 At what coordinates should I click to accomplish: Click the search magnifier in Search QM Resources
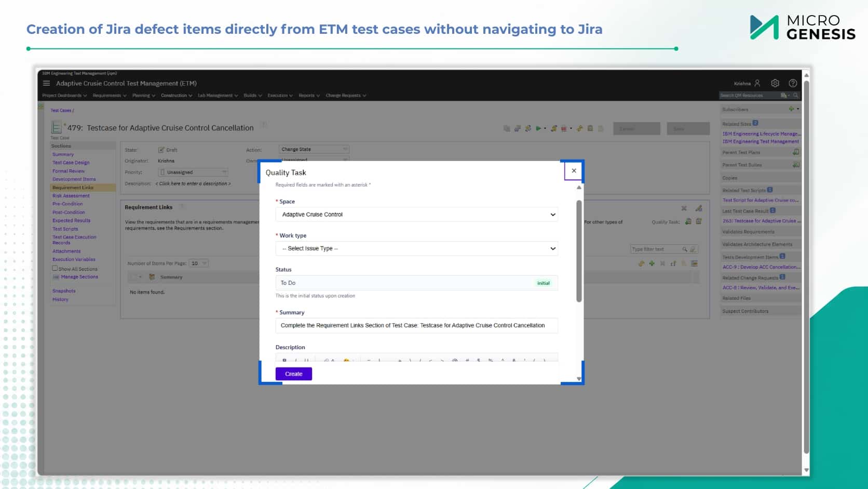click(x=795, y=96)
